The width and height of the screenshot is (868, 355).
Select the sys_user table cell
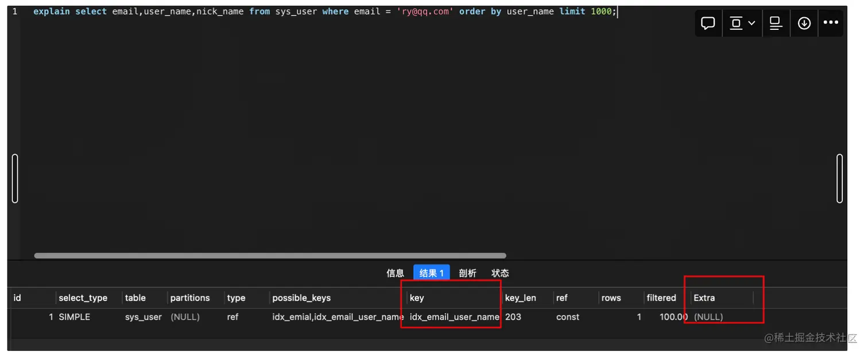[144, 317]
